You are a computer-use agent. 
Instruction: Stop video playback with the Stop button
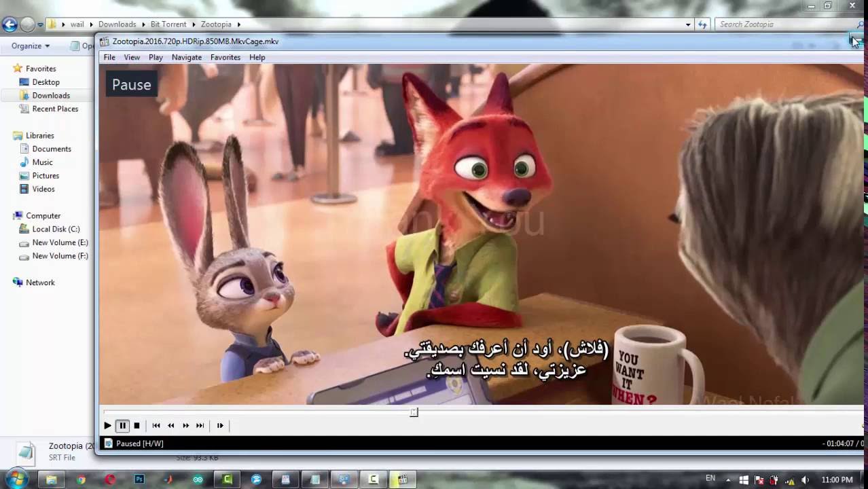pyautogui.click(x=137, y=426)
